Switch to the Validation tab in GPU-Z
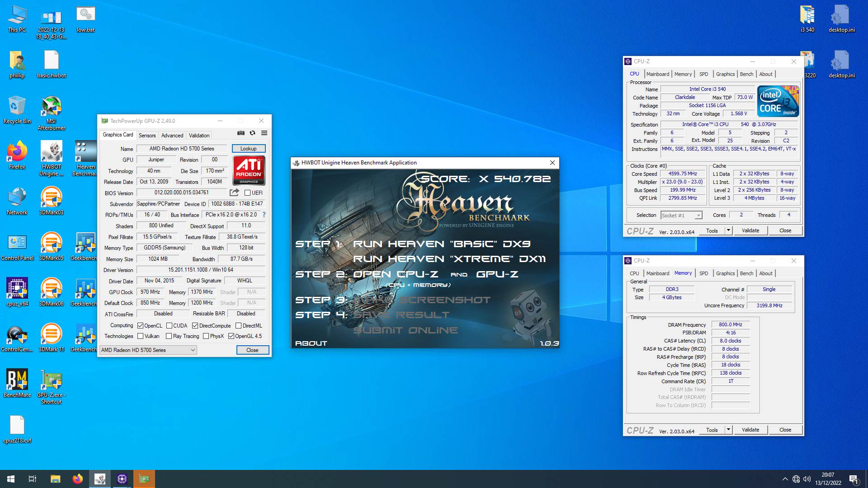 pos(199,136)
